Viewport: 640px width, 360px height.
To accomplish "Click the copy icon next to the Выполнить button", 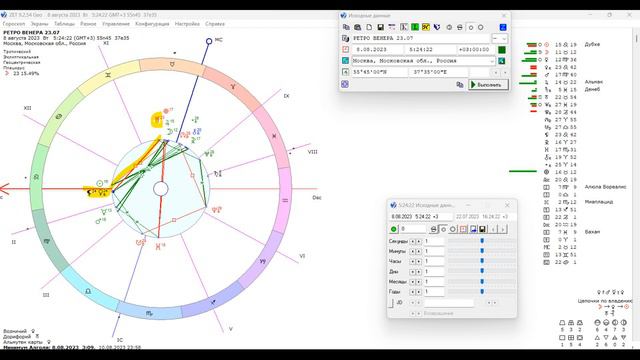I will (460, 85).
